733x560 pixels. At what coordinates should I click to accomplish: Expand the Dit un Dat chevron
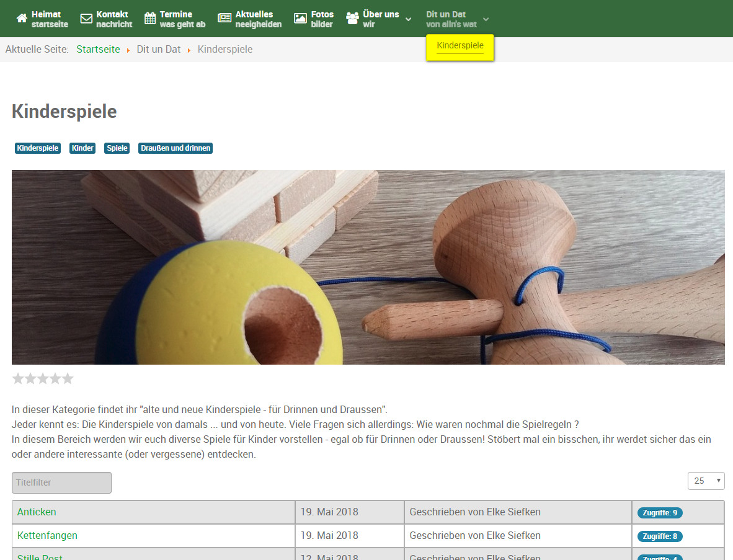click(486, 19)
